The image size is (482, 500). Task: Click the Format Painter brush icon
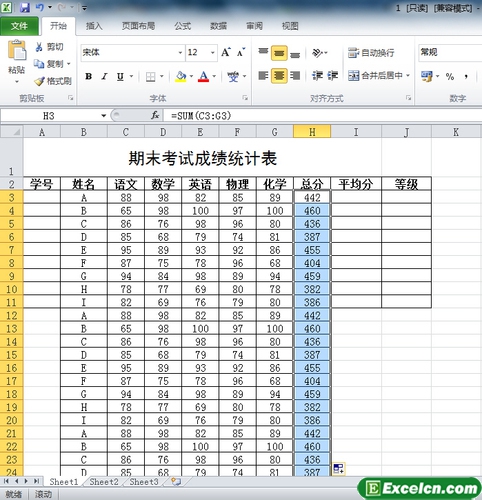pyautogui.click(x=39, y=81)
